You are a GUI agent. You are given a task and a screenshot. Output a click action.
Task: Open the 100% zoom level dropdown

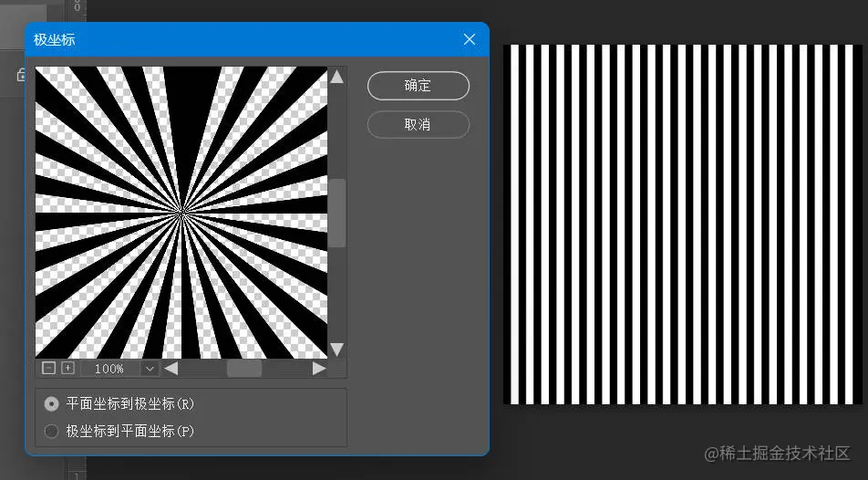[150, 369]
